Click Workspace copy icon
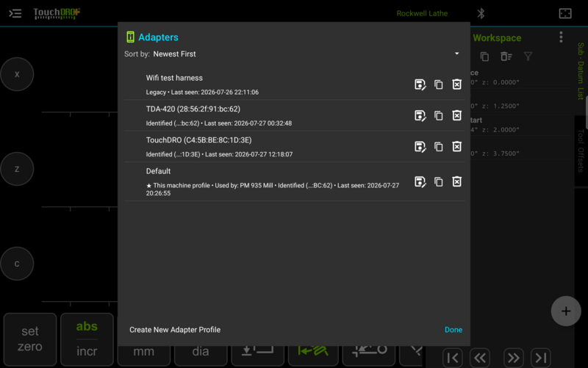Viewport: 588px width, 368px height. point(484,57)
